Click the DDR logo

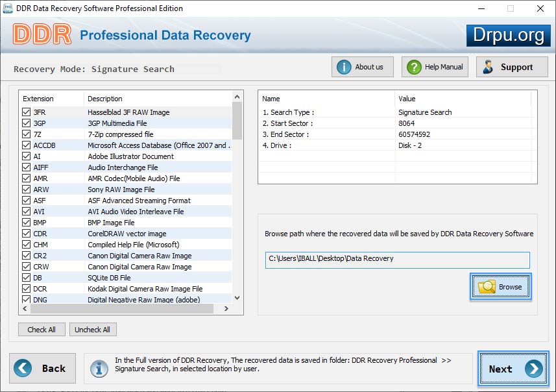[x=42, y=34]
